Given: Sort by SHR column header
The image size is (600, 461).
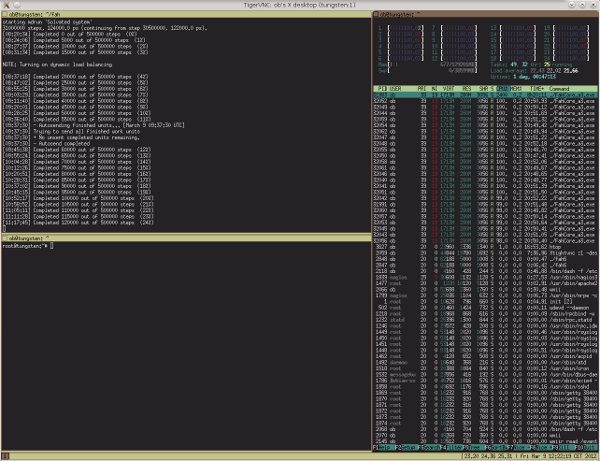Looking at the screenshot, I should (484, 88).
